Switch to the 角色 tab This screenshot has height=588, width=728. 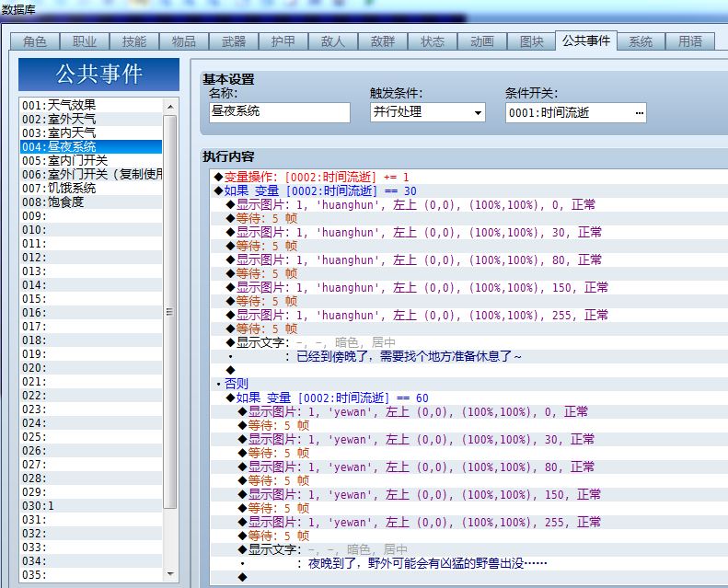click(x=35, y=41)
